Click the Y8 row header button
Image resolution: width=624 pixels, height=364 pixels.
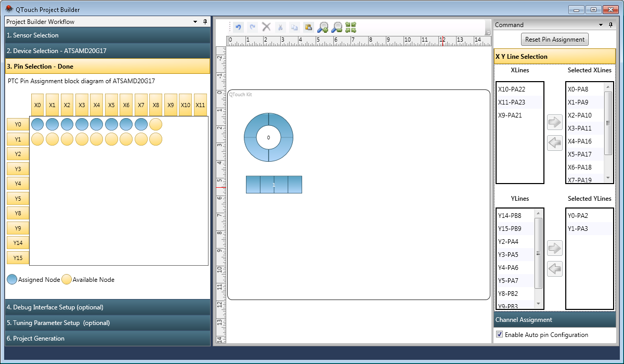pyautogui.click(x=18, y=213)
